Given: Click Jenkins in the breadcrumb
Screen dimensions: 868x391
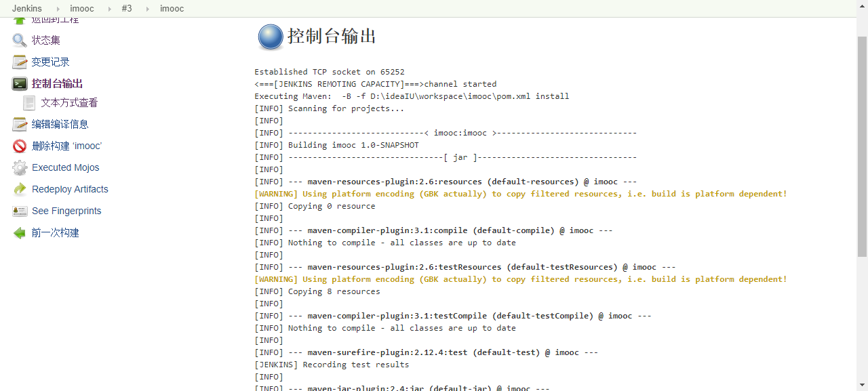Looking at the screenshot, I should tap(26, 8).
